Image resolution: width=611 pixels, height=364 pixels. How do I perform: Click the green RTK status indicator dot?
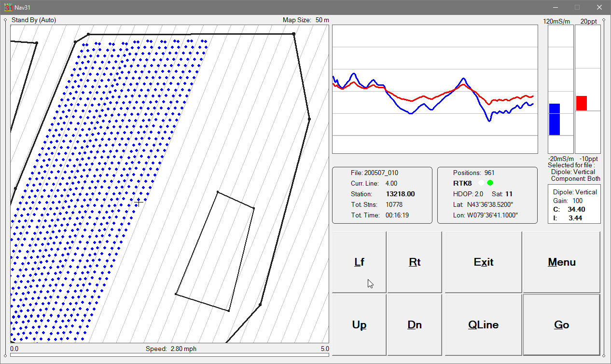[490, 183]
